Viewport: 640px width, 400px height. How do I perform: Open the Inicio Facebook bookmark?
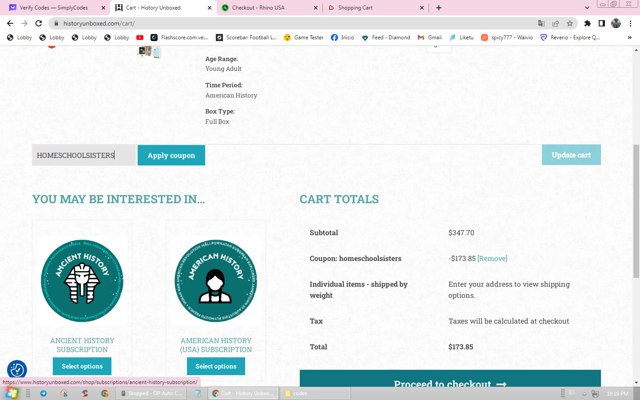(x=342, y=38)
